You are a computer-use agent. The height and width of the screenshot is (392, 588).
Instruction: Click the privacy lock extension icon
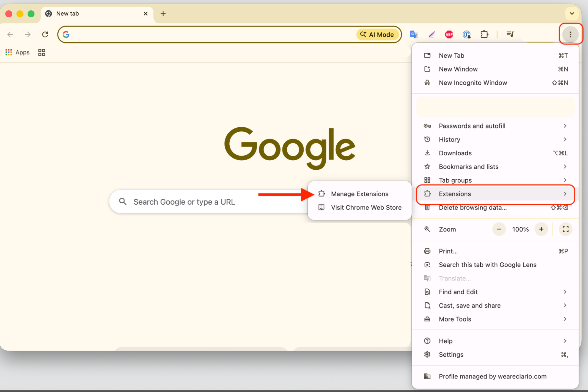pyautogui.click(x=467, y=34)
